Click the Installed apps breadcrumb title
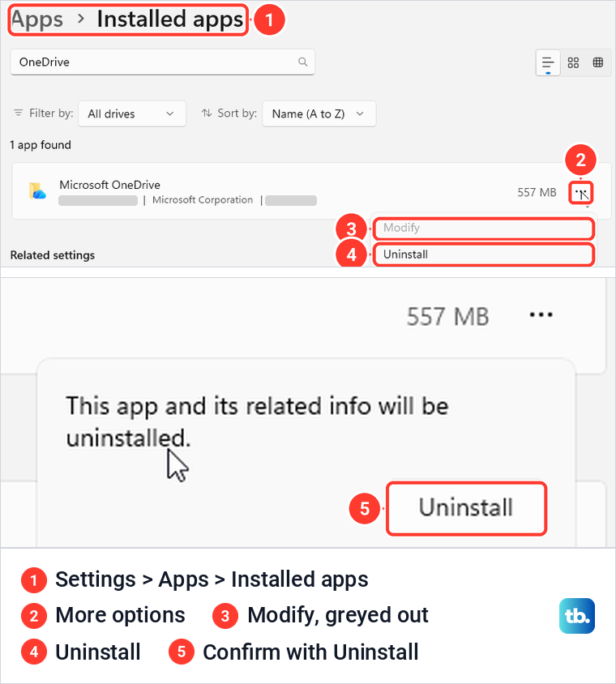The width and height of the screenshot is (616, 684). pos(170,19)
